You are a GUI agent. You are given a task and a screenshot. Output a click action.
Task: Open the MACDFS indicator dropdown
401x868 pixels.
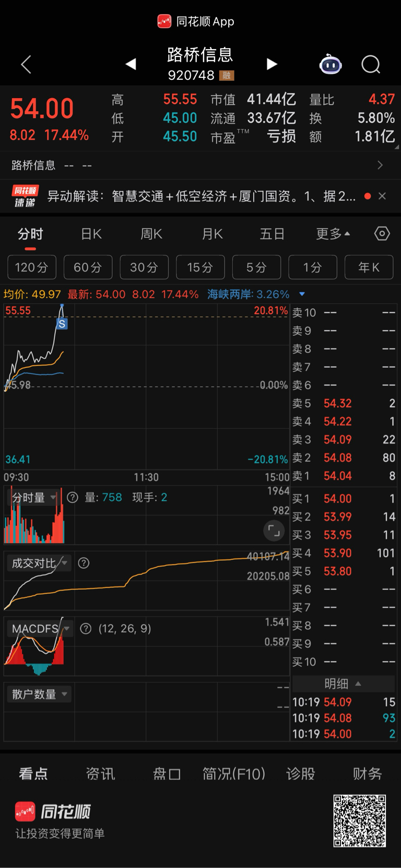click(67, 628)
